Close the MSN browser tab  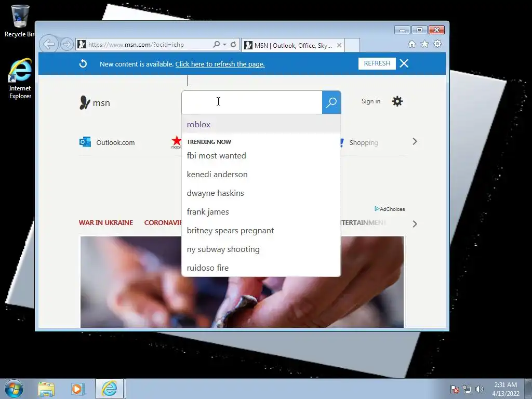pos(339,46)
